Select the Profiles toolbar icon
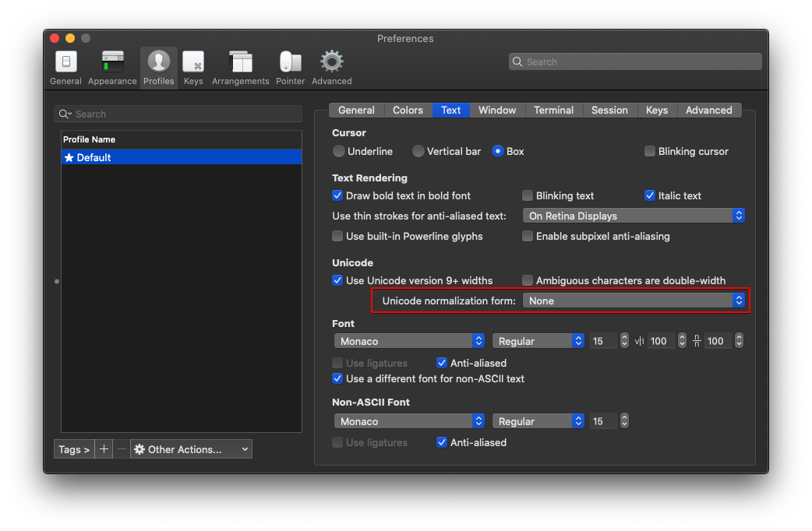The width and height of the screenshot is (812, 531). click(158, 68)
